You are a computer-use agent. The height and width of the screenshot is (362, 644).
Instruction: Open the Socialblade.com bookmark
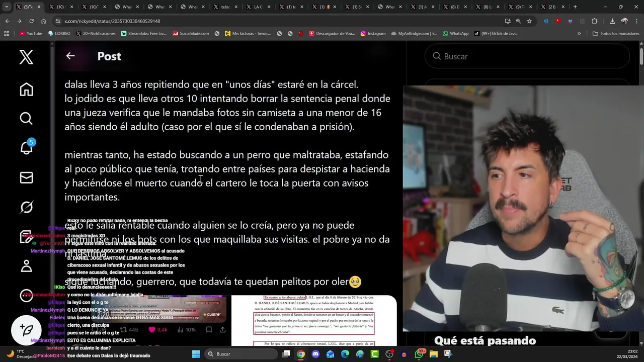pos(191,34)
